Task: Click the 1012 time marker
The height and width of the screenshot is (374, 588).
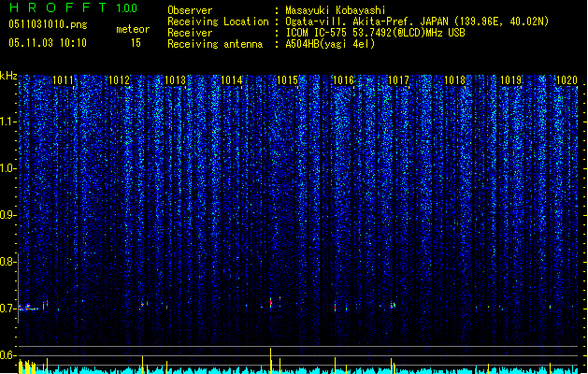Action: 120,80
